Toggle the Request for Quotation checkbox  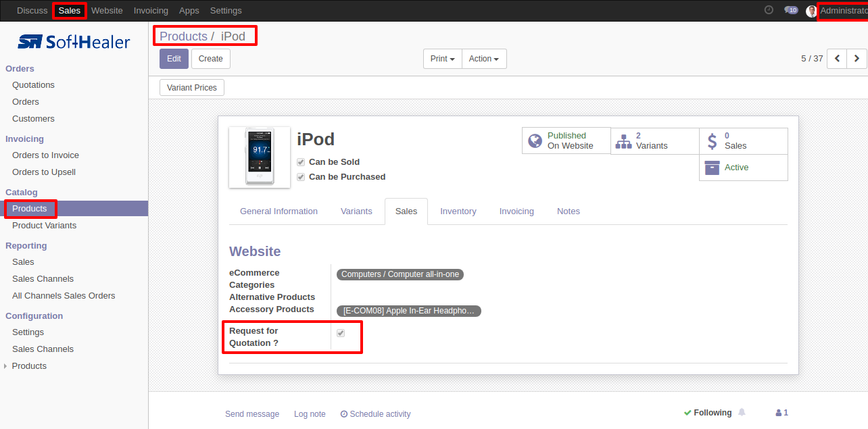(x=341, y=333)
